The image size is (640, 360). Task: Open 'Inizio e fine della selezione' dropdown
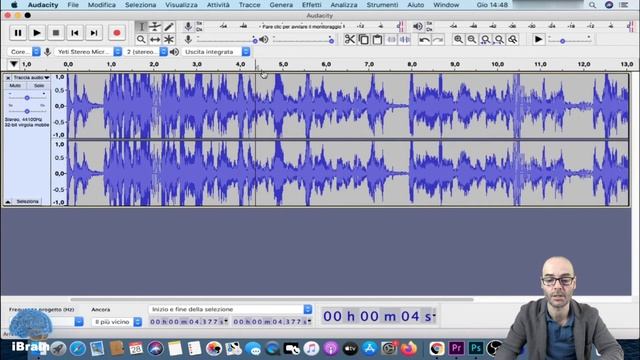(x=231, y=309)
